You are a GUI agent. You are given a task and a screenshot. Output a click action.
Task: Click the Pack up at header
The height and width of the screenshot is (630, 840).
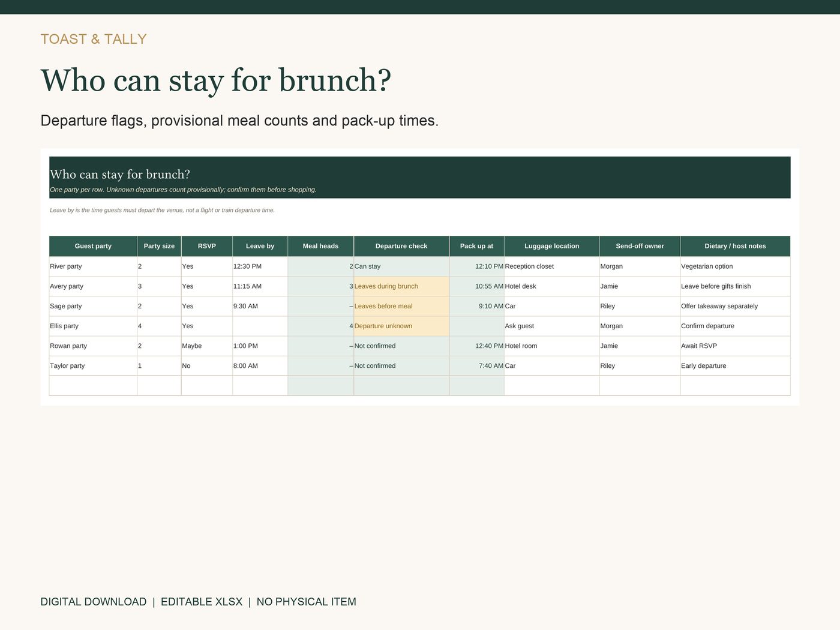tap(477, 246)
